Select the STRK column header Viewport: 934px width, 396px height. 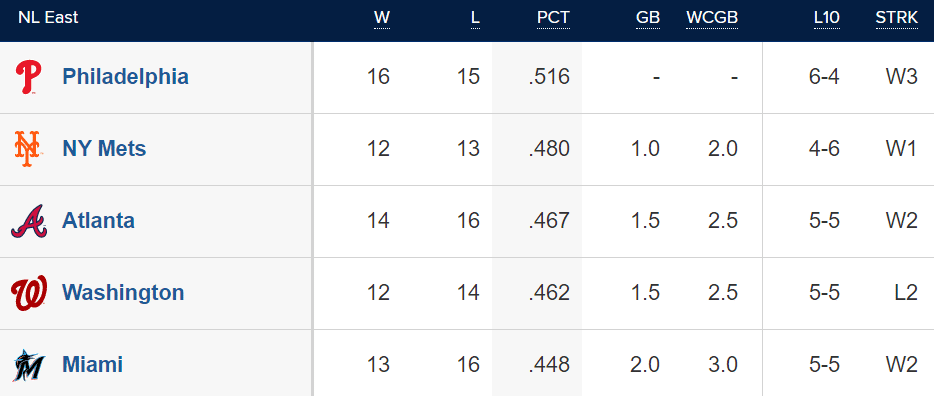[896, 18]
